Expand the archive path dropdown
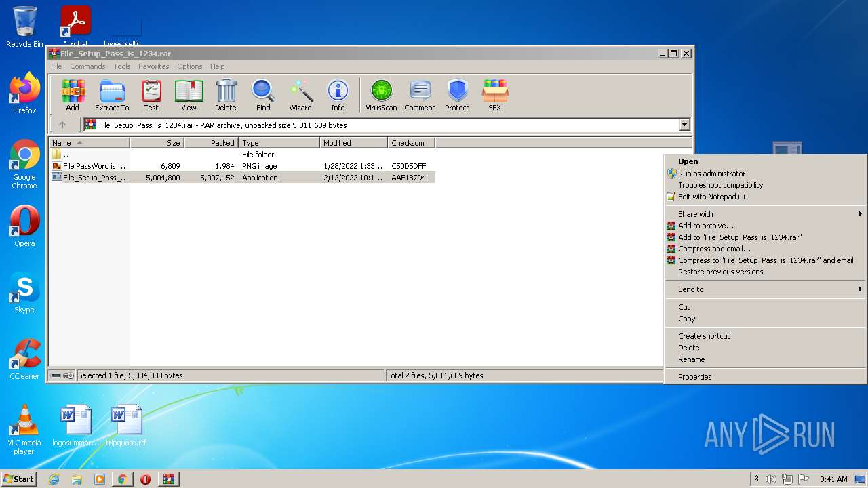 [684, 125]
